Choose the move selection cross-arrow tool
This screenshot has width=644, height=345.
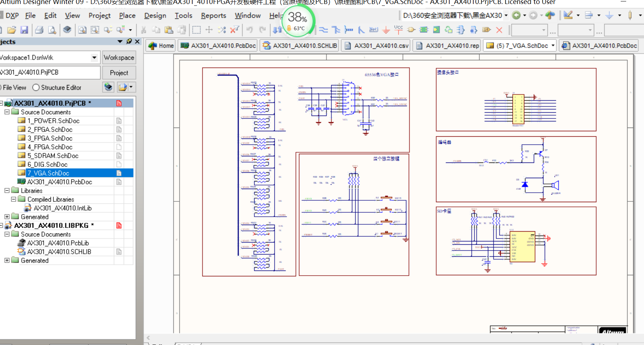(x=209, y=30)
